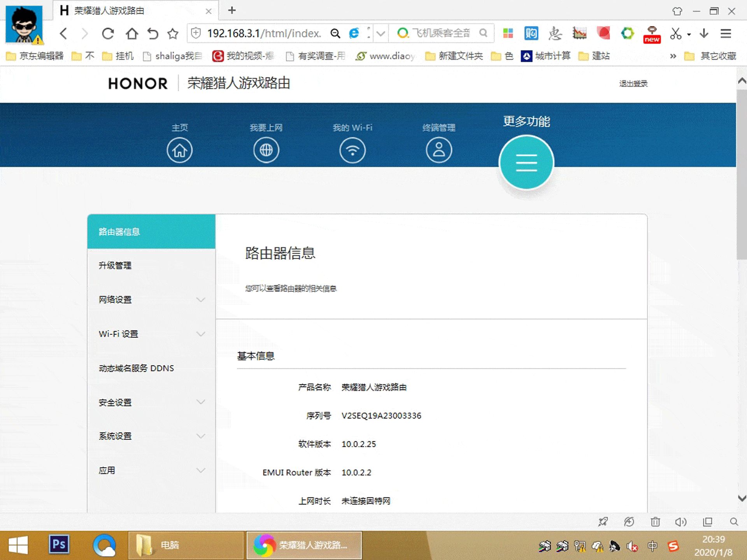This screenshot has height=560, width=747.
Task: Open the address bar history dropdown arrow
Action: pyautogui.click(x=381, y=33)
